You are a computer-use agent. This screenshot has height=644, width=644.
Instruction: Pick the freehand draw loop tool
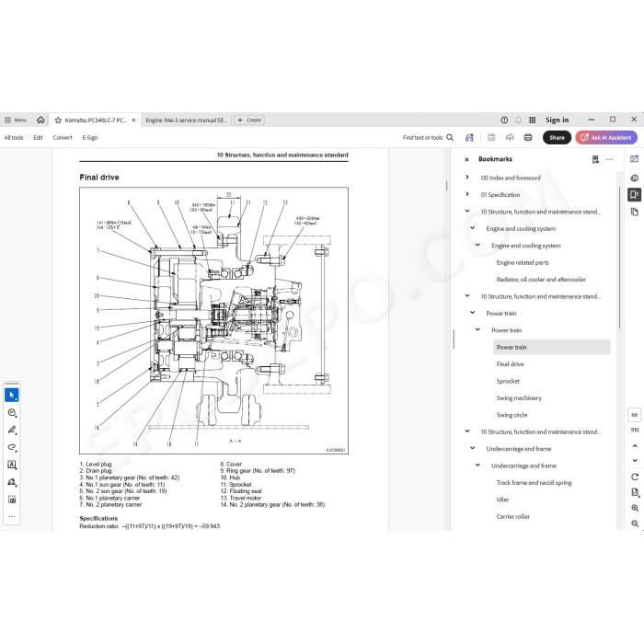(x=11, y=447)
